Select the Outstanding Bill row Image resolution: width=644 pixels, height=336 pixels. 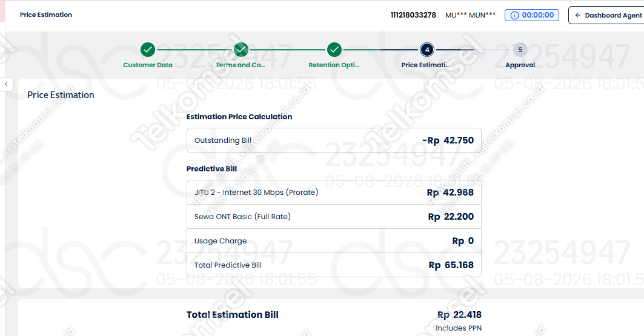point(334,140)
